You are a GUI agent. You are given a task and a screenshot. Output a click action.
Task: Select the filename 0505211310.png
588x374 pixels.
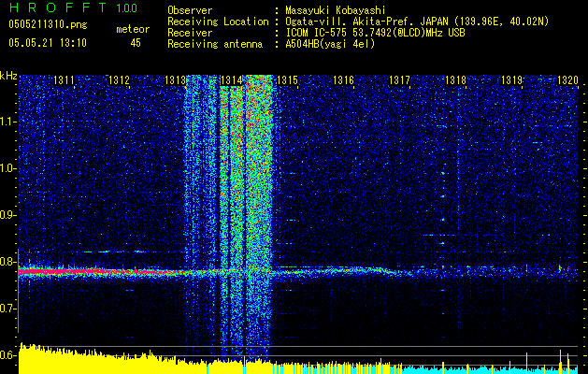point(48,24)
